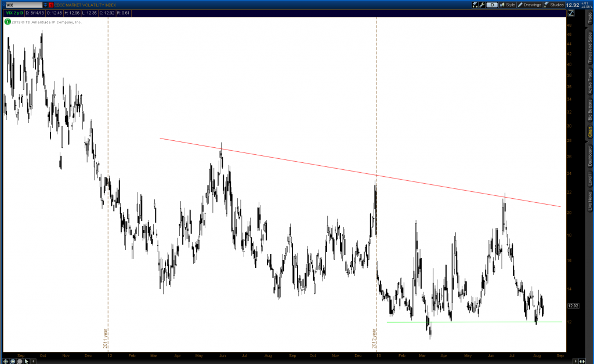Click the D: 8/14/13 date value

tap(35, 13)
